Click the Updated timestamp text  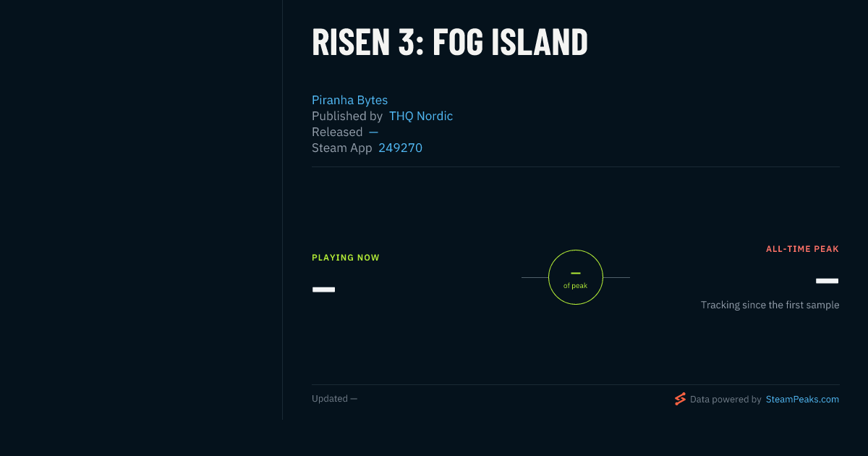click(334, 399)
